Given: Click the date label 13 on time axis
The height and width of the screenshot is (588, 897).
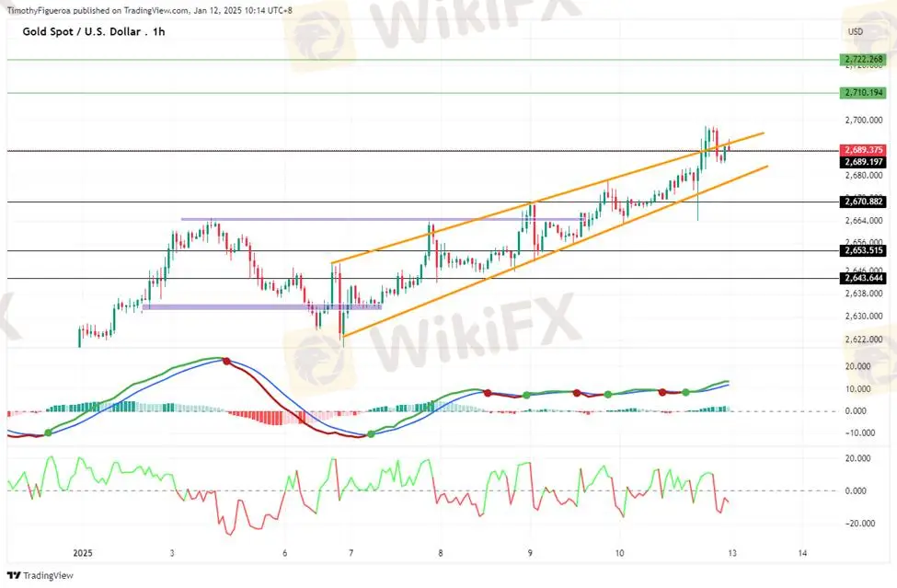Looking at the screenshot, I should pos(731,553).
